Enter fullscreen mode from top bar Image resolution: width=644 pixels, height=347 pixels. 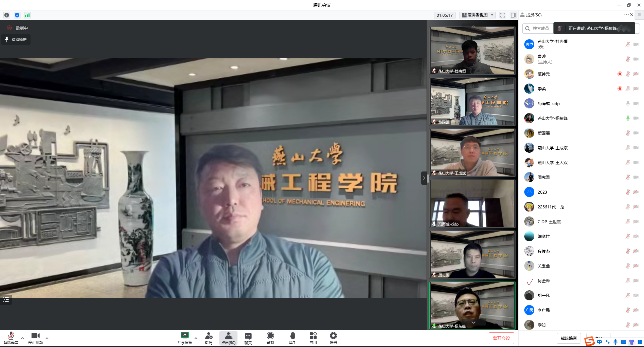502,15
